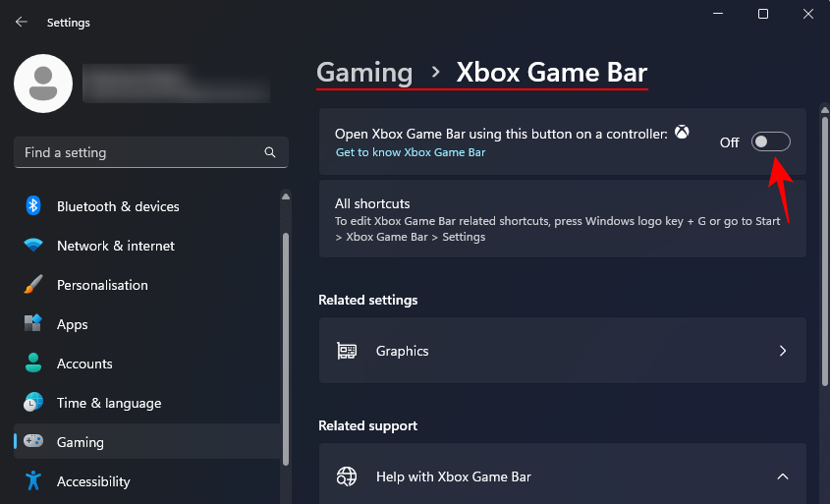Collapse the Help with Xbox Game Bar section

coord(783,476)
